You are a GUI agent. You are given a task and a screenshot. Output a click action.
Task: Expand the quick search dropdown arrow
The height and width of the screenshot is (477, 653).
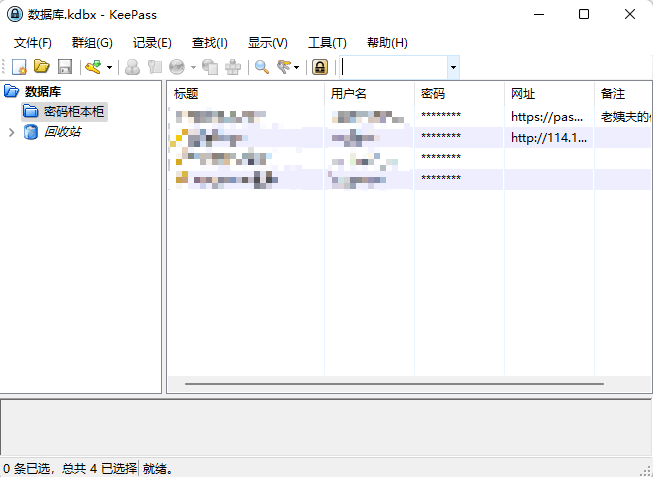tap(454, 67)
